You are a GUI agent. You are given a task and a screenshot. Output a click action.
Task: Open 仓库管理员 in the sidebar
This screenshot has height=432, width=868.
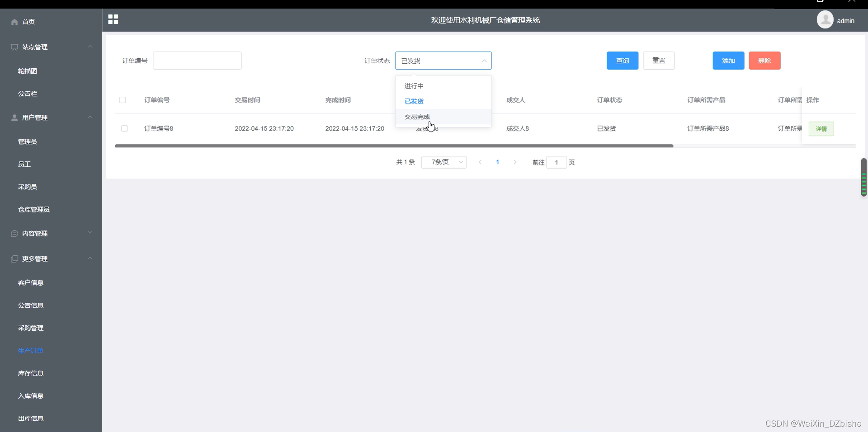tap(34, 209)
